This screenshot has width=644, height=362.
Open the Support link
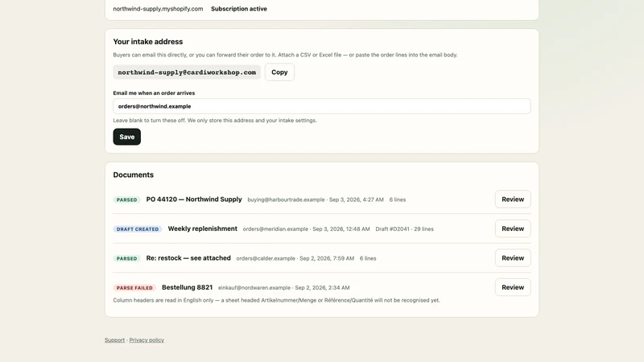click(114, 339)
